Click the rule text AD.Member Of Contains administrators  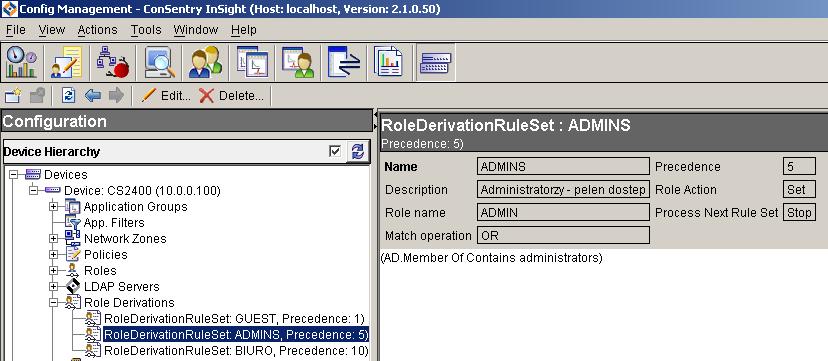pyautogui.click(x=492, y=258)
